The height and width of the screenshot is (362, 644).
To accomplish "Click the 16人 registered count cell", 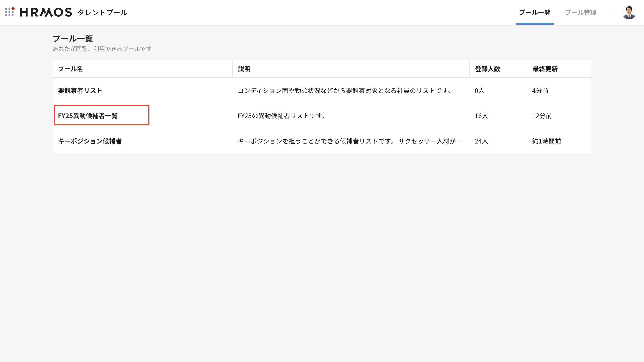I will click(x=481, y=116).
